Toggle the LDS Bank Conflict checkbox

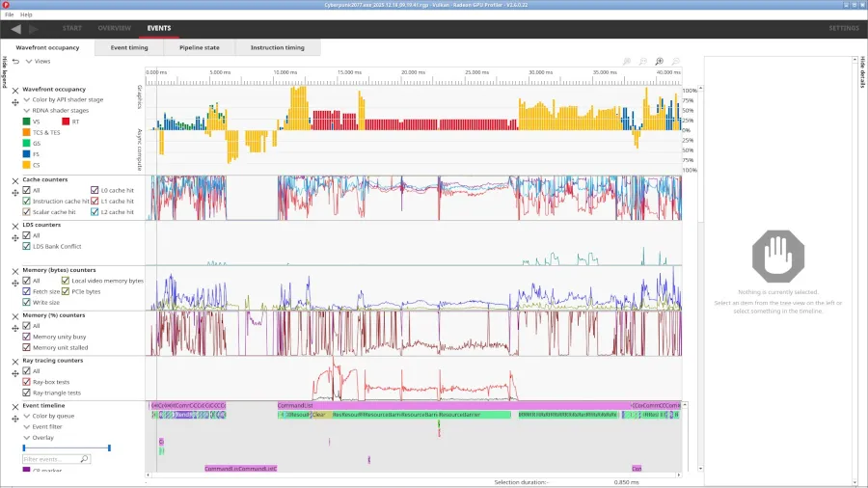coord(27,246)
